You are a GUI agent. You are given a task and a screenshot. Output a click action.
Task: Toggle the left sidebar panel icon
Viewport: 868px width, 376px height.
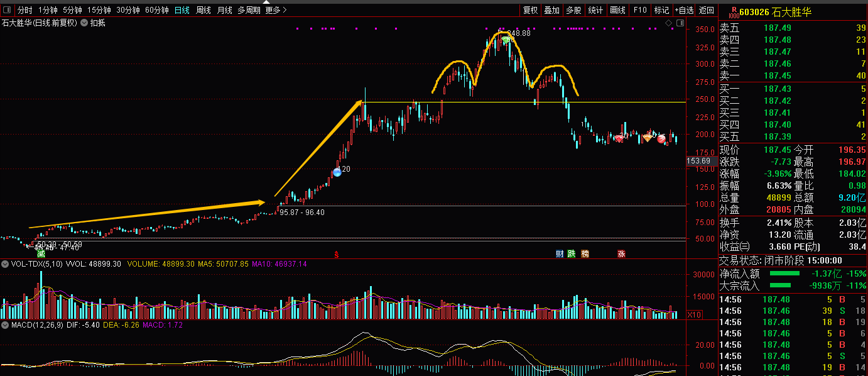pyautogui.click(x=7, y=10)
